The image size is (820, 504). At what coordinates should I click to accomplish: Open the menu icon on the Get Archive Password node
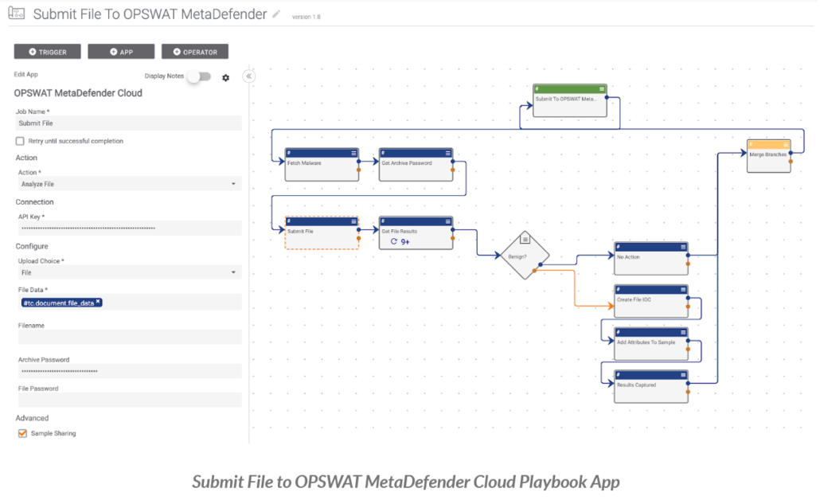[x=447, y=153]
